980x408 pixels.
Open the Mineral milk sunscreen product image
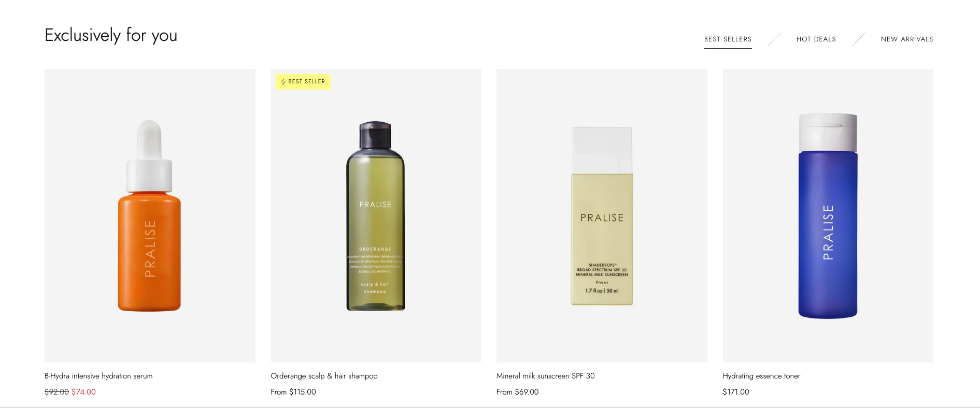[602, 215]
